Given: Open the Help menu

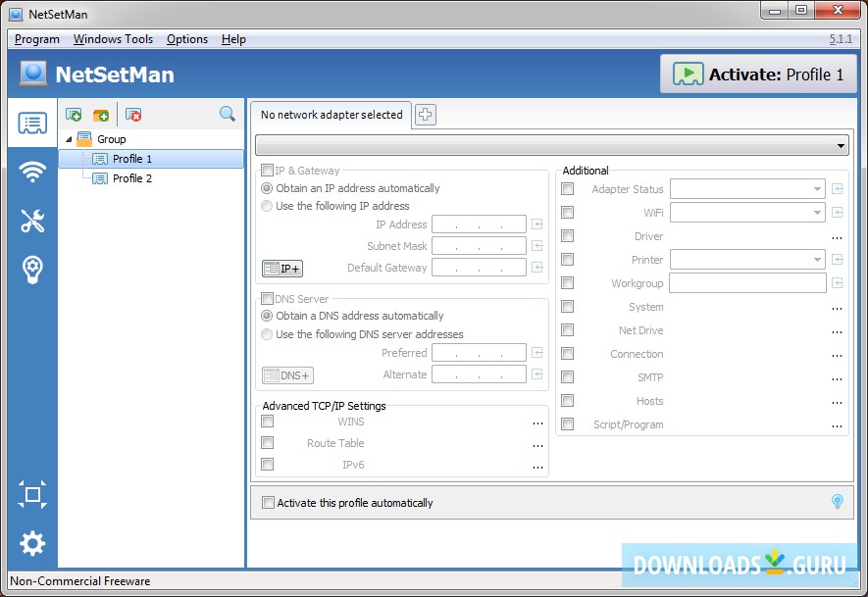Looking at the screenshot, I should [233, 39].
